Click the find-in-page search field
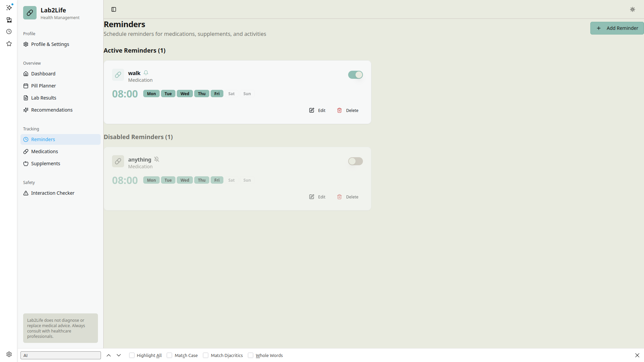644x362 pixels. pos(60,355)
